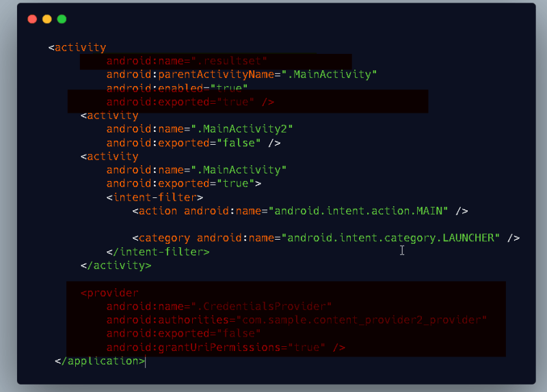
Task: Click android:name=".CredentialsProvider" line
Action: [219, 306]
